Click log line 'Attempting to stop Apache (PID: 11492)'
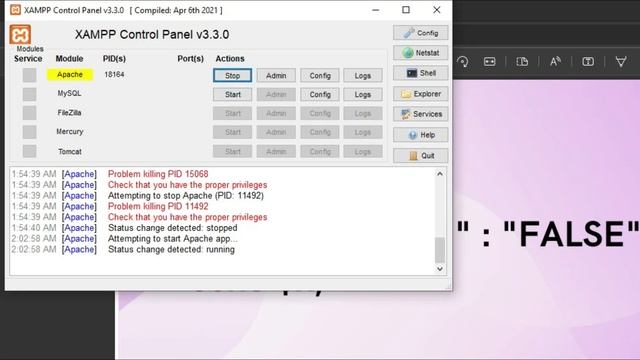Screen dimensions: 640x360 point(186,196)
